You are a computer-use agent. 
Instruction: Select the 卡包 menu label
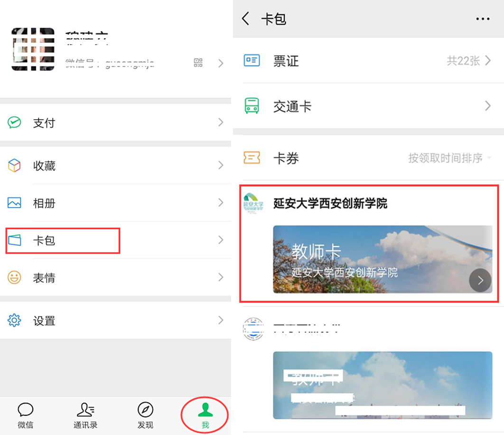[x=44, y=240]
